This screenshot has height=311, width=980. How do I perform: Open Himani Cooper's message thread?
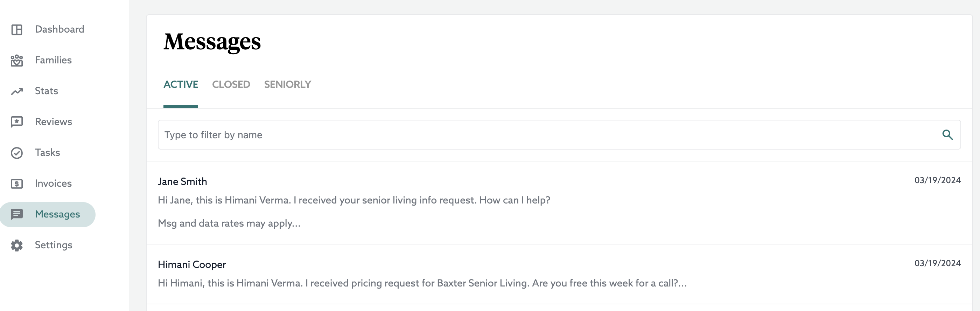[192, 264]
